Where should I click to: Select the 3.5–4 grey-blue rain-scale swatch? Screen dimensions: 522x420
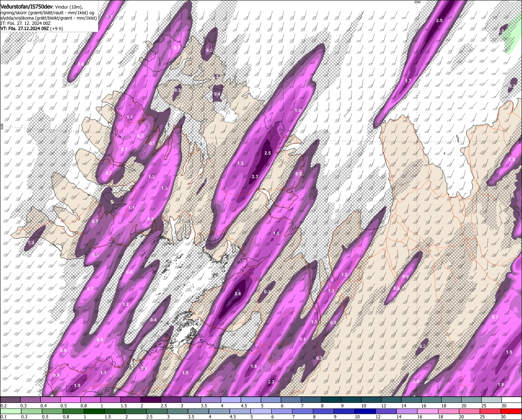click(x=198, y=411)
